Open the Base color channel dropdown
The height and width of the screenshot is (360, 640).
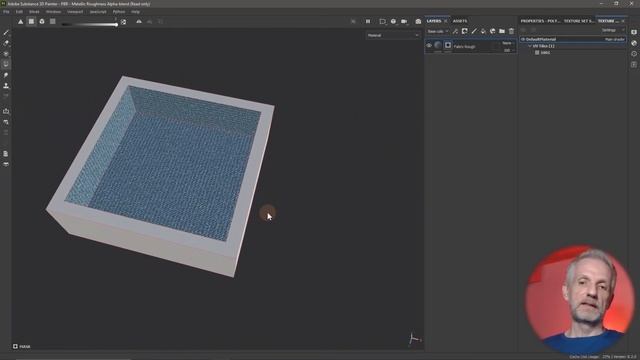click(x=438, y=31)
